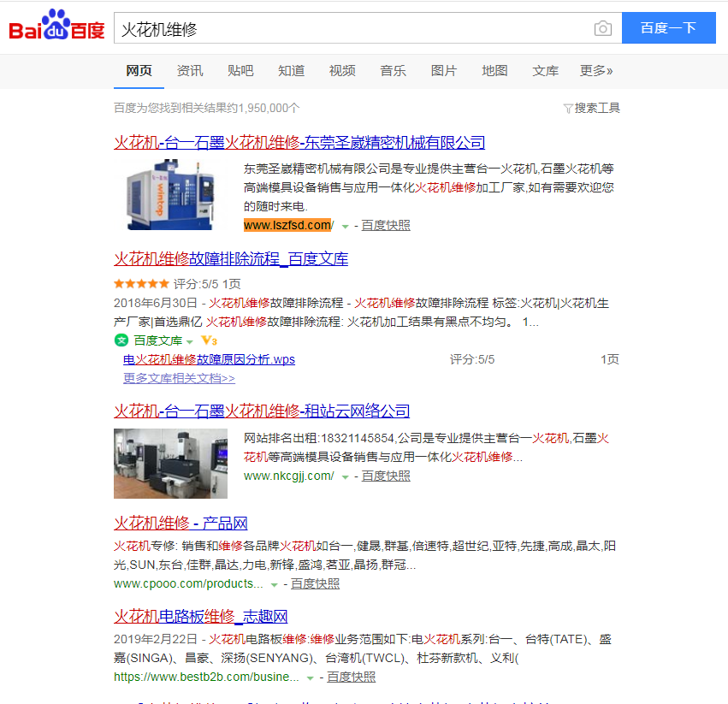Select the 网页 tab
The image size is (728, 704).
(139, 71)
